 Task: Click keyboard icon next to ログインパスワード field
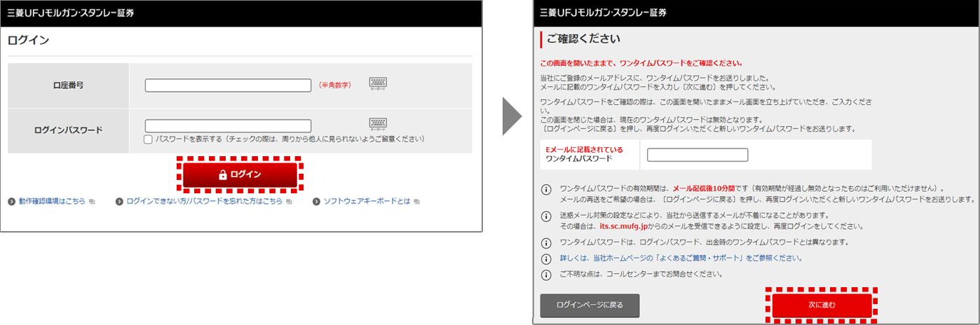(378, 125)
